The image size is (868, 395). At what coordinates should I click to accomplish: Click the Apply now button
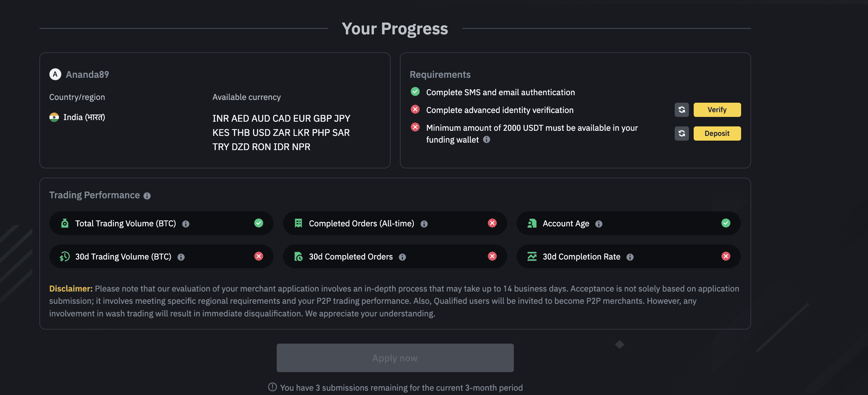pyautogui.click(x=395, y=358)
